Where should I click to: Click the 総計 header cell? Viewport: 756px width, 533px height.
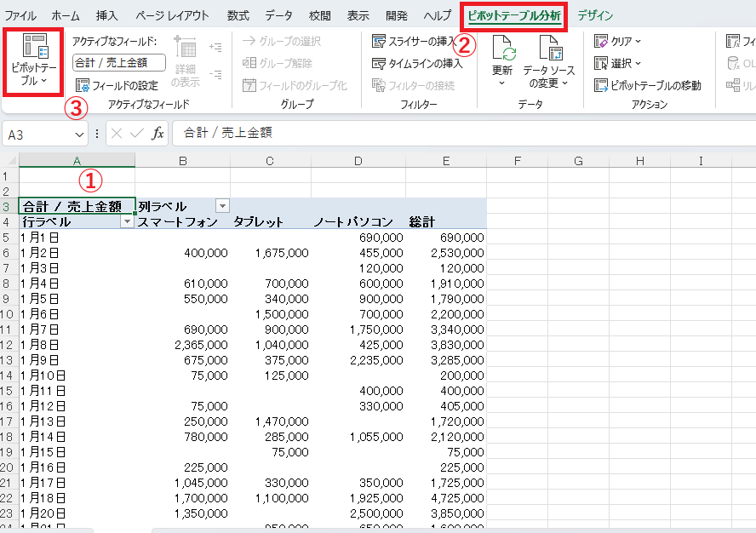point(446,222)
